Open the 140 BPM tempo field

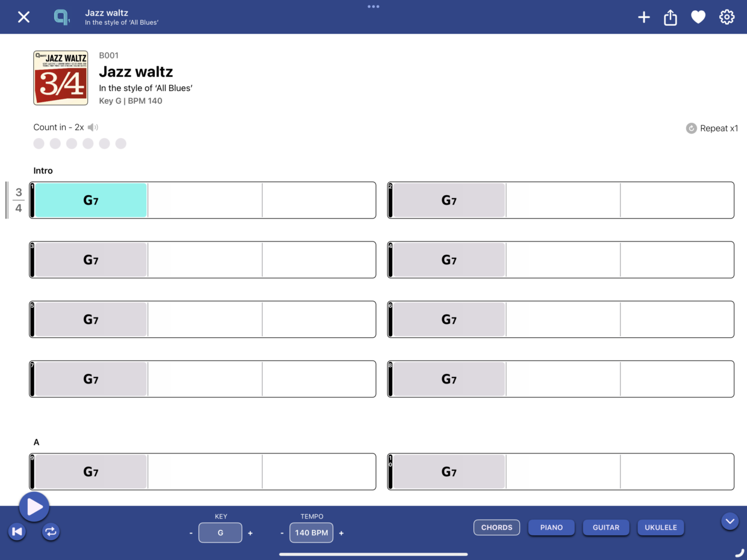pyautogui.click(x=311, y=533)
